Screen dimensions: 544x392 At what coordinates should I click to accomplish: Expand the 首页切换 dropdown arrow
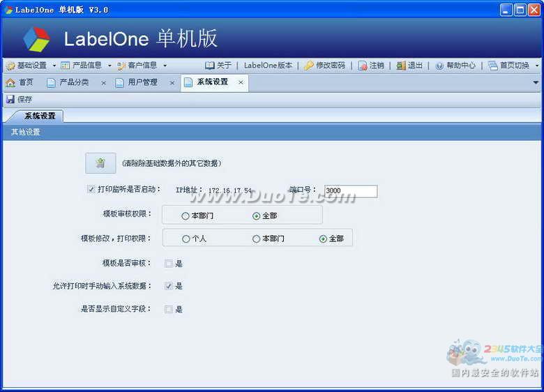pos(537,66)
